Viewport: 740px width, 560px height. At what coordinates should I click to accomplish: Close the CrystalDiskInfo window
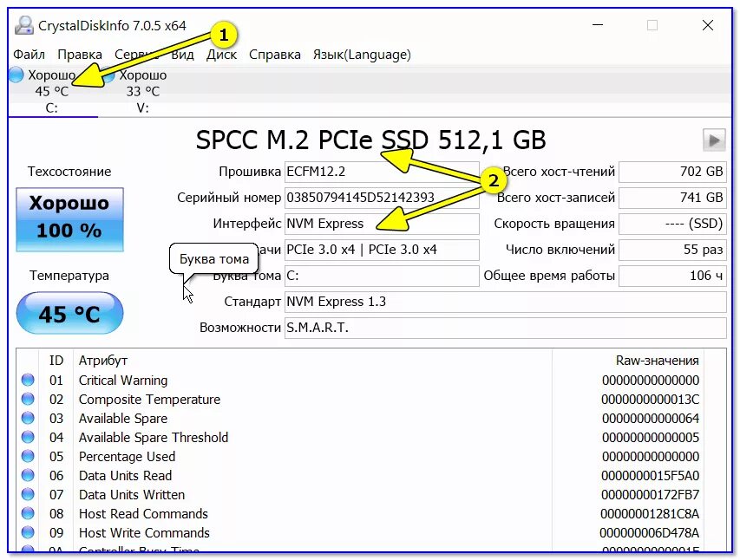click(707, 25)
